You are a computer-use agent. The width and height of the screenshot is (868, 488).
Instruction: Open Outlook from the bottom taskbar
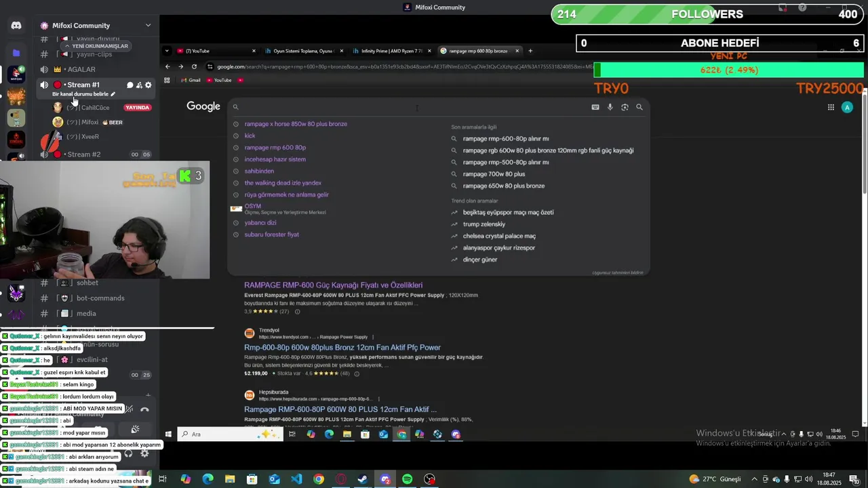(274, 479)
